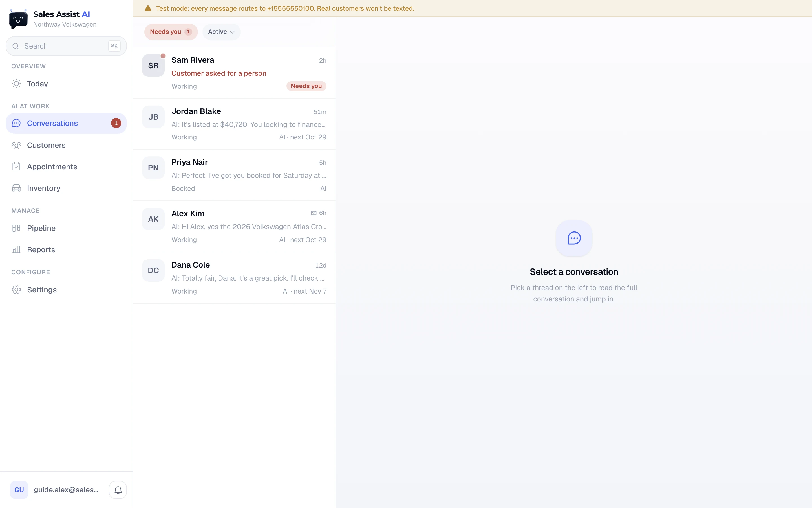Click the GU user avatar
This screenshot has width=812, height=508.
[x=19, y=490]
